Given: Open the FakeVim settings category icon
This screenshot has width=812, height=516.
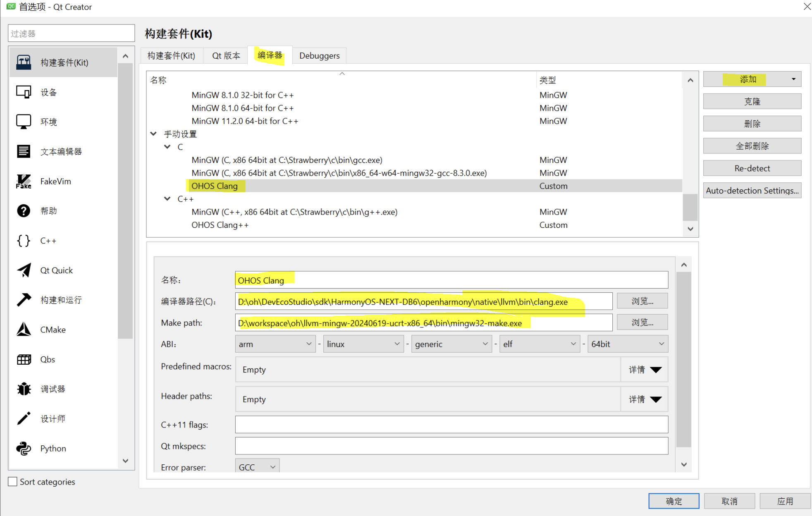Looking at the screenshot, I should coord(24,181).
